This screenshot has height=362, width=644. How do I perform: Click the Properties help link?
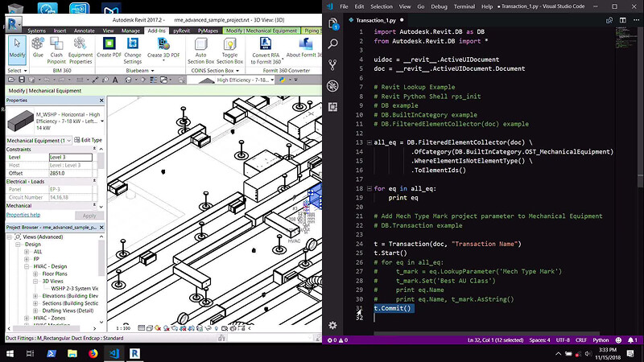(x=23, y=215)
